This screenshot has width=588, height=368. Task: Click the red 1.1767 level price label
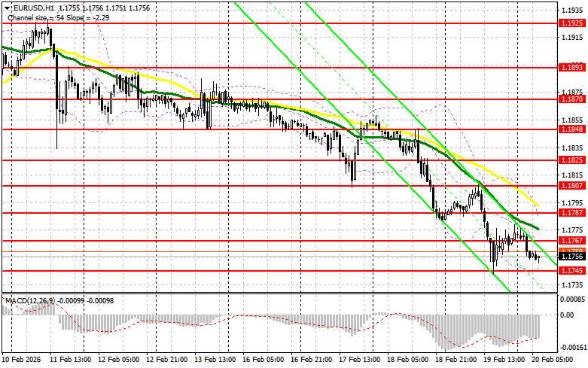tap(572, 241)
